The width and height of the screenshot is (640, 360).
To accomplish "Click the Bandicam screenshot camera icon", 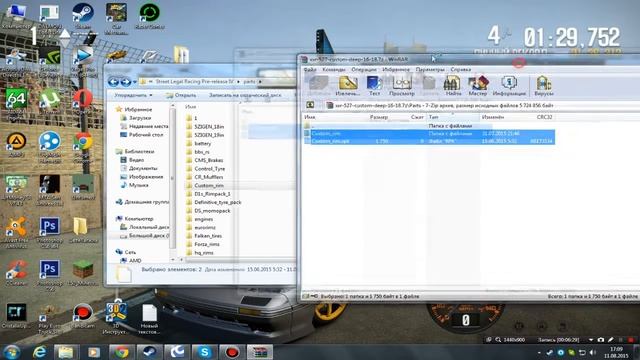I will click(601, 340).
